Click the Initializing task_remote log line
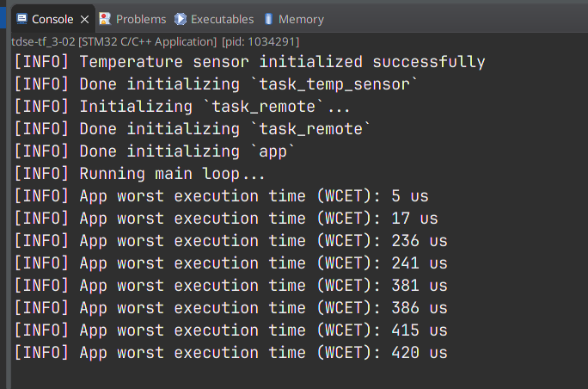Viewport: 588px width, 389px height. (x=182, y=107)
